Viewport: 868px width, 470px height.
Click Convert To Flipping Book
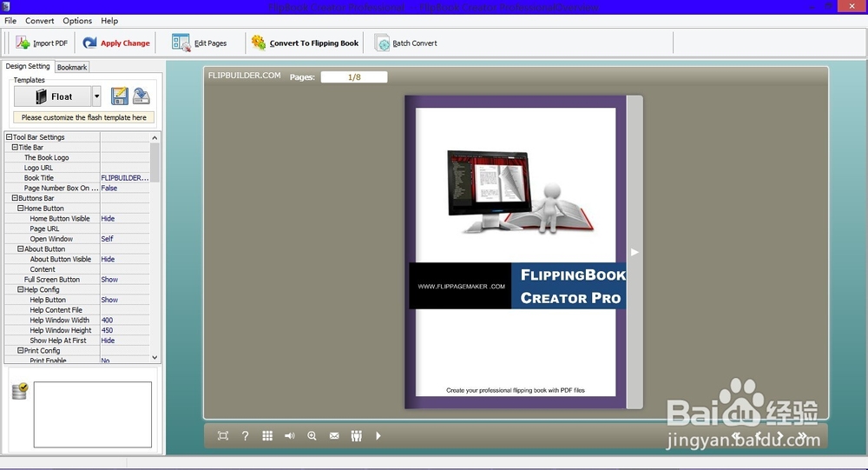point(305,43)
